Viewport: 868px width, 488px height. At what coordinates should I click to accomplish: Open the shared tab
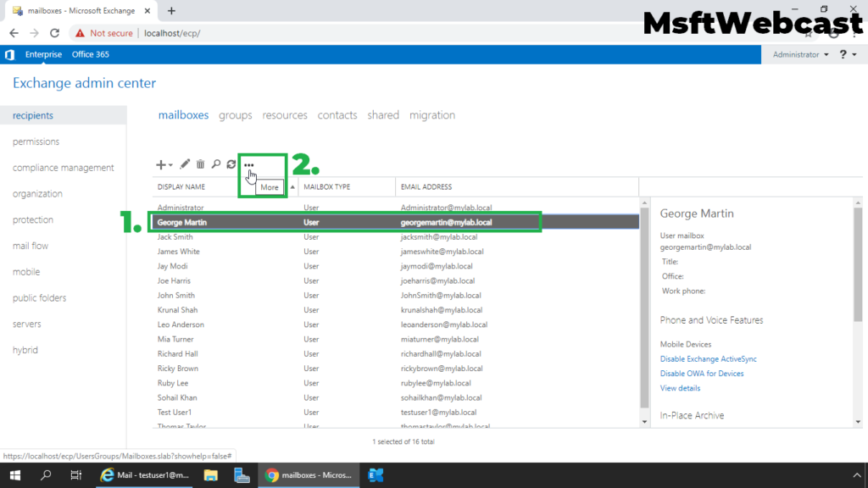coord(383,115)
